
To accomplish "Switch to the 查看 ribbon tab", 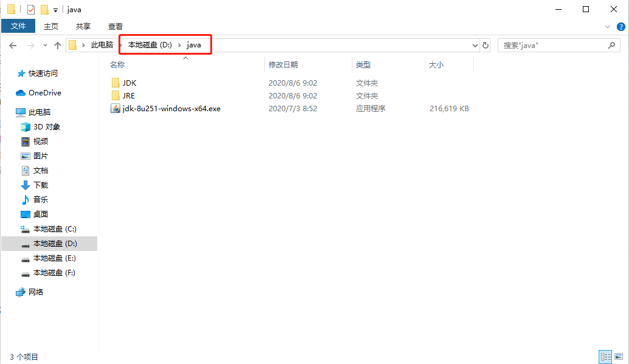I will [x=115, y=26].
